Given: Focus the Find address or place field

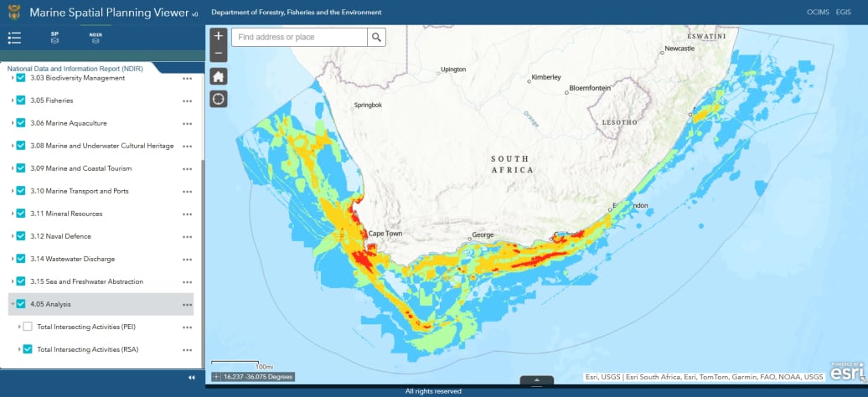Looking at the screenshot, I should pos(299,37).
